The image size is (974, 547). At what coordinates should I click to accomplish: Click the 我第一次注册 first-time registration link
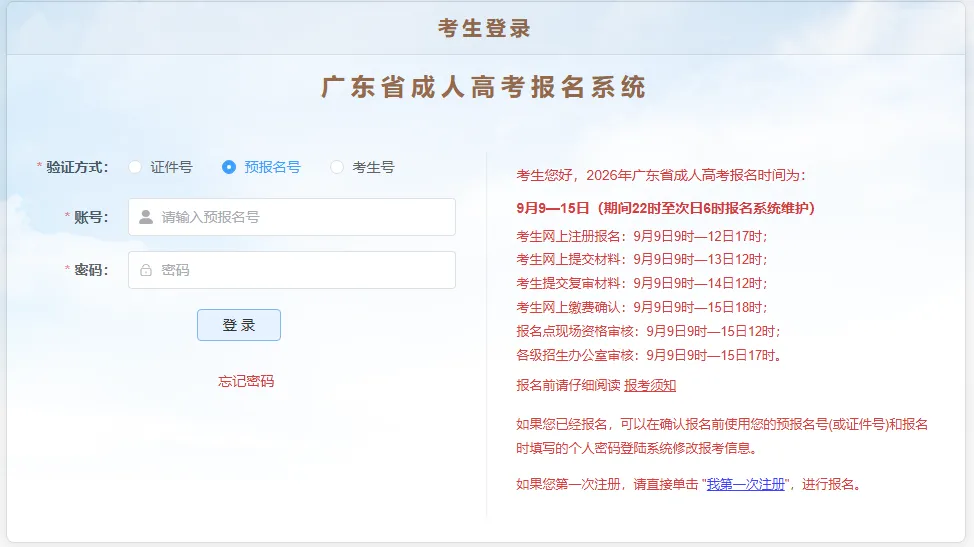[745, 484]
